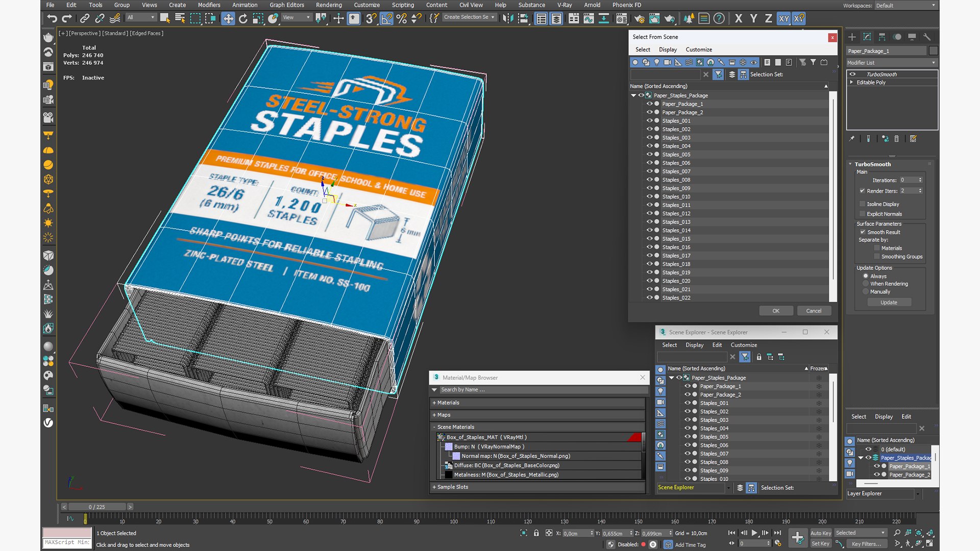Click OK in Select From Scene

(776, 311)
